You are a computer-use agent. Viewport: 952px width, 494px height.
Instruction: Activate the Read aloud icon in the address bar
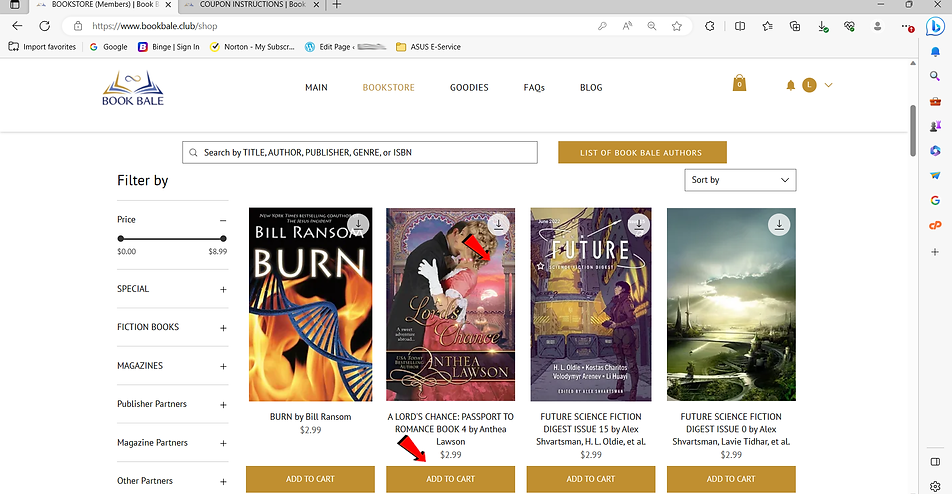point(627,26)
